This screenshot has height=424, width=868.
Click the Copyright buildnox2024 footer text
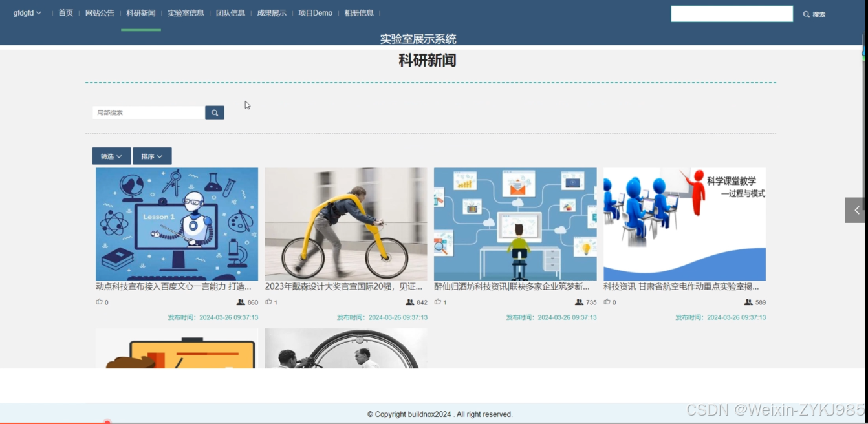[x=440, y=414]
